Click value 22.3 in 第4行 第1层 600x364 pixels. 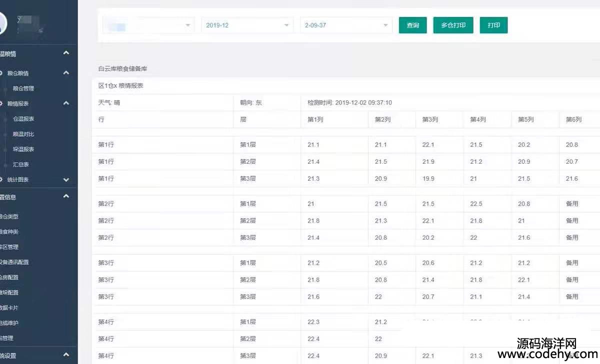(313, 322)
